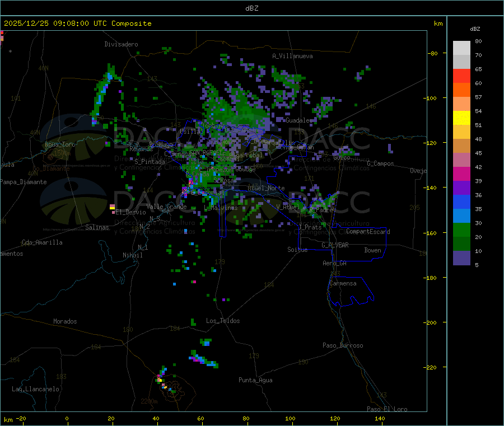Click the El_Desvio location label
The width and height of the screenshot is (504, 426).
tap(130, 212)
